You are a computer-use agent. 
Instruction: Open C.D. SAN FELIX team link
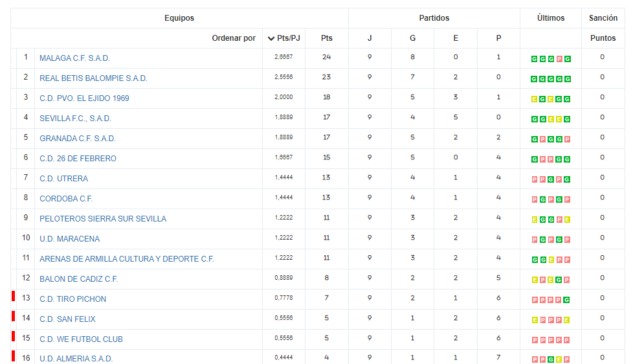(x=67, y=320)
